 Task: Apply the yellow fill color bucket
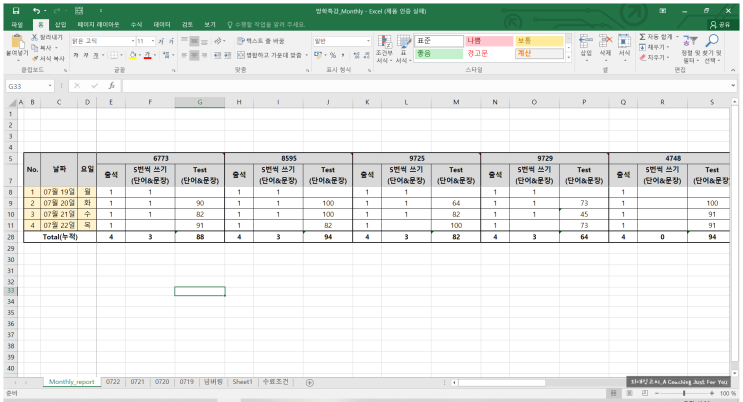(133, 55)
